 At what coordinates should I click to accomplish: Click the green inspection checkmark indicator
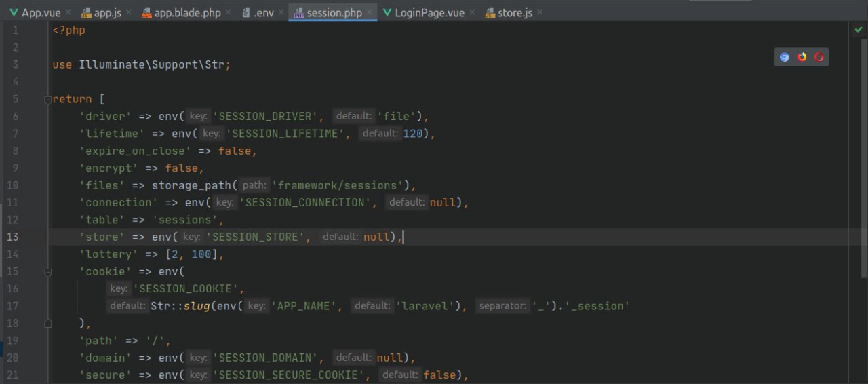(x=859, y=31)
